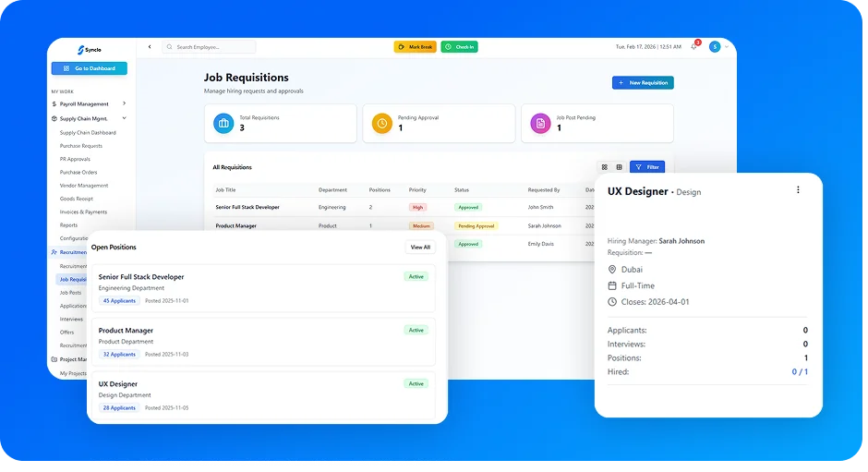Screen dimensions: 868x472
Task: Click the Syncio logo
Action: tap(90, 50)
